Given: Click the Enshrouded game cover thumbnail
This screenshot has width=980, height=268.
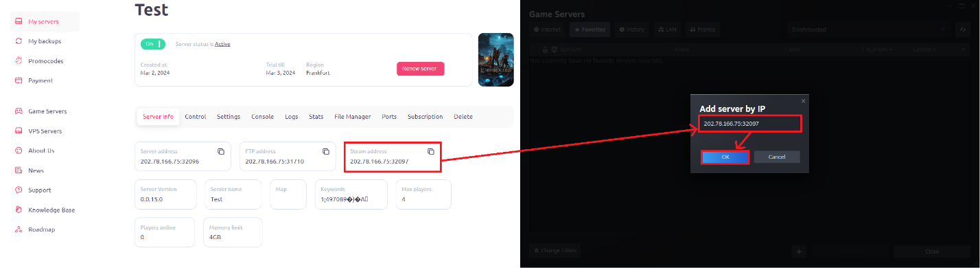Looking at the screenshot, I should pyautogui.click(x=495, y=60).
